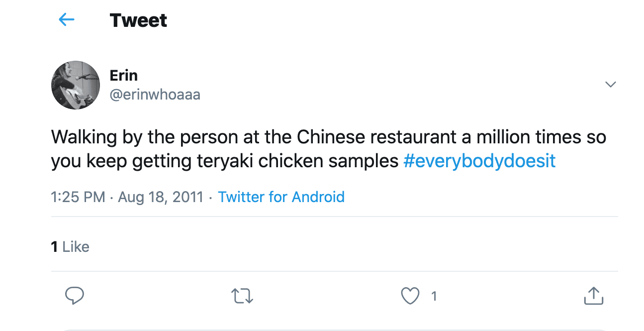View who liked via "1 Like"
This screenshot has height=331, width=644.
tap(70, 246)
